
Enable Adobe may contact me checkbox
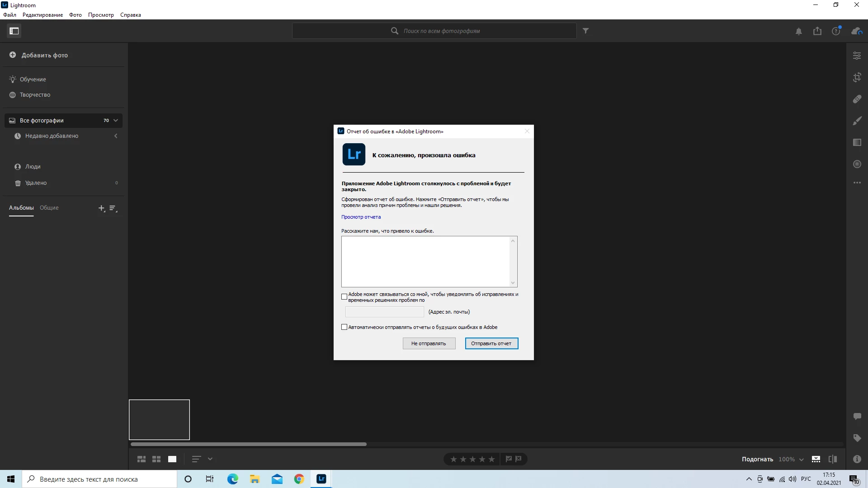[x=344, y=297]
